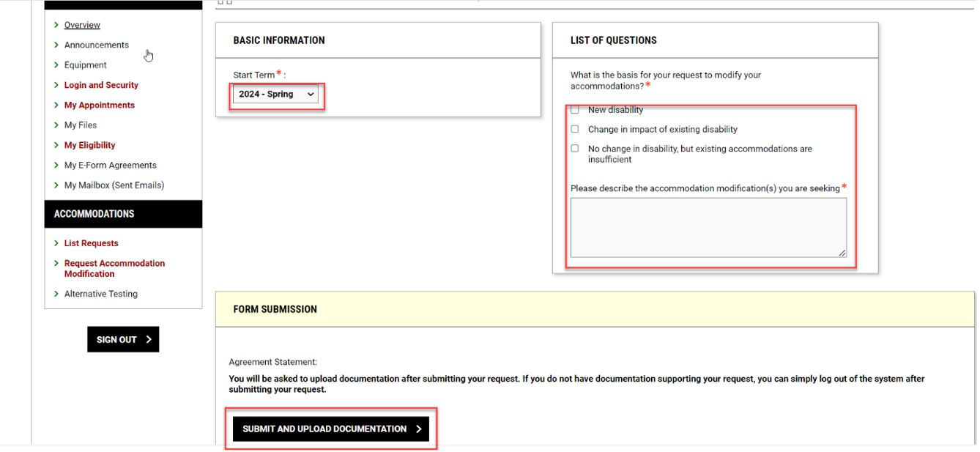View My Appointments
Screen dimensions: 980x452
point(100,105)
